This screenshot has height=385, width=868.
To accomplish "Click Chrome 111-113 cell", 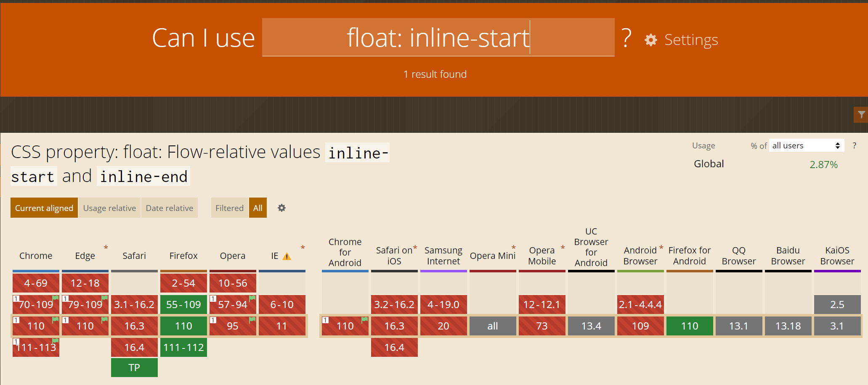I will click(x=36, y=347).
